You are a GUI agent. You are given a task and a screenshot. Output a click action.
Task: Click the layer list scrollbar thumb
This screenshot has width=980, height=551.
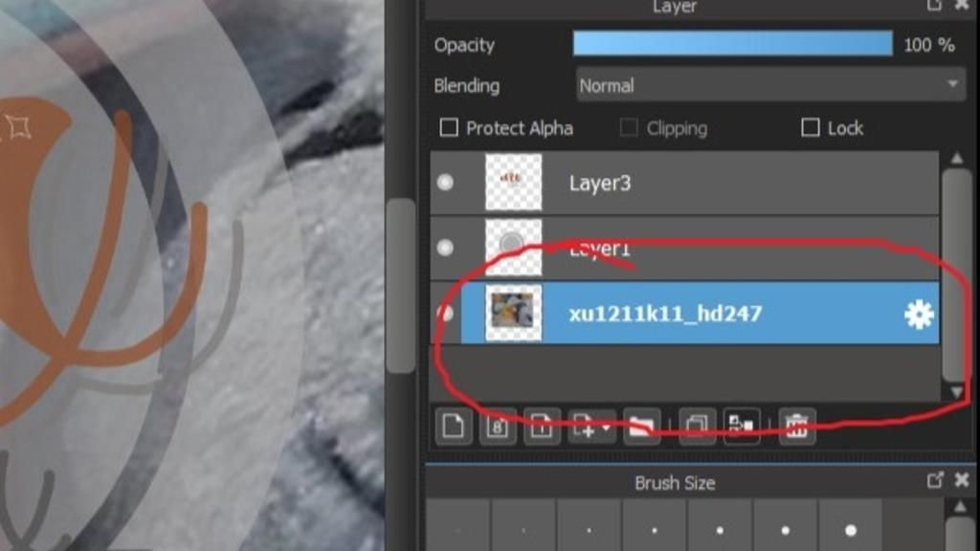[954, 275]
